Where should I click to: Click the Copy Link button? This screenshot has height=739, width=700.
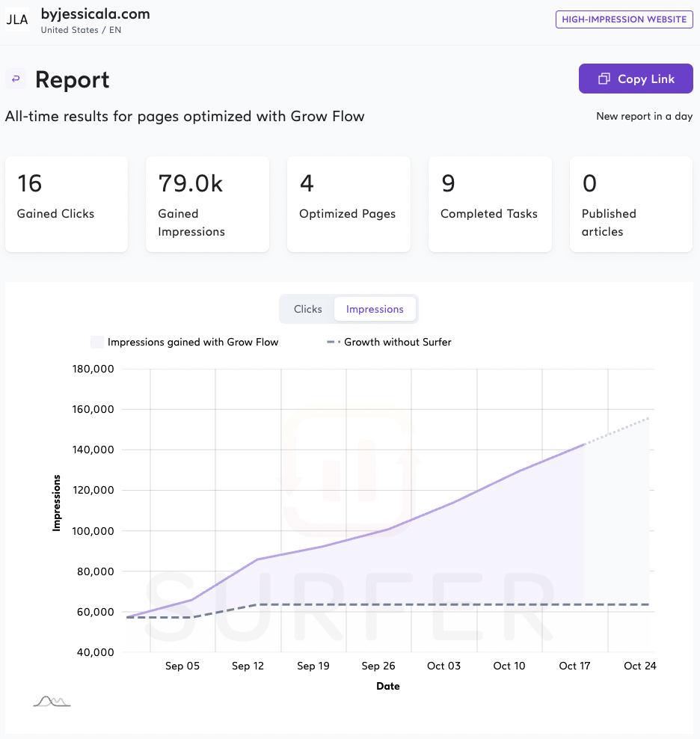(636, 79)
